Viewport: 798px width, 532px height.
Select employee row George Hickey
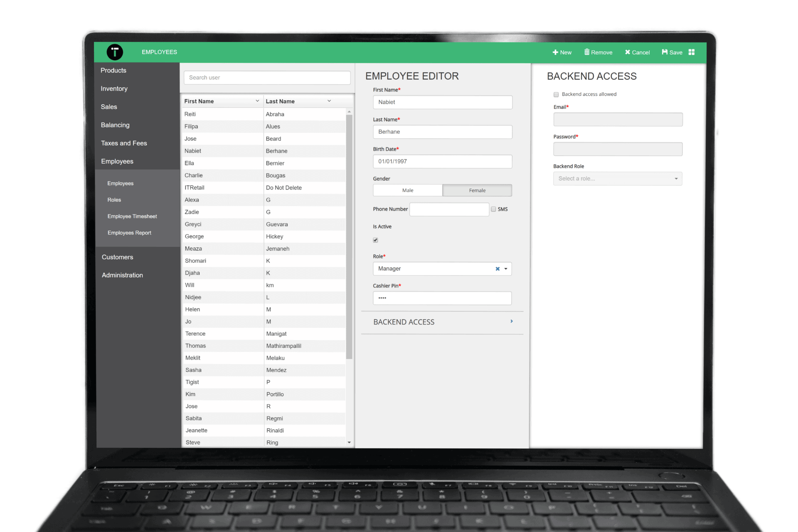coord(264,236)
